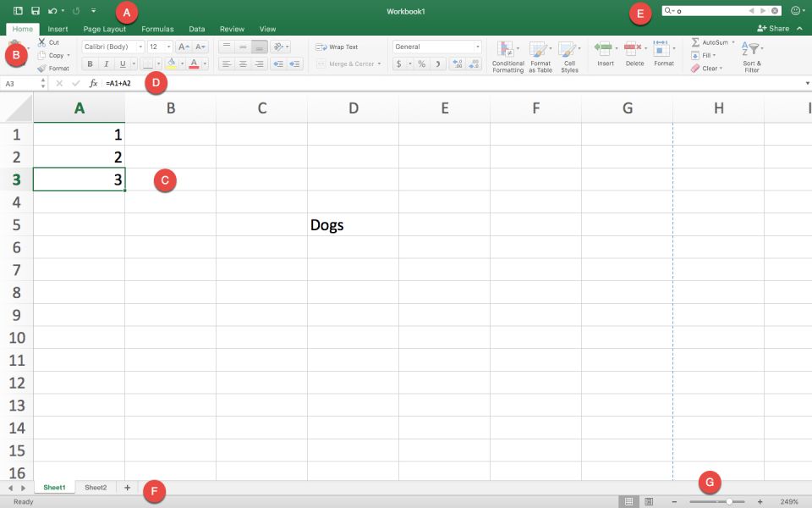The height and width of the screenshot is (508, 812).
Task: Add a new sheet with the plus button
Action: pyautogui.click(x=126, y=487)
